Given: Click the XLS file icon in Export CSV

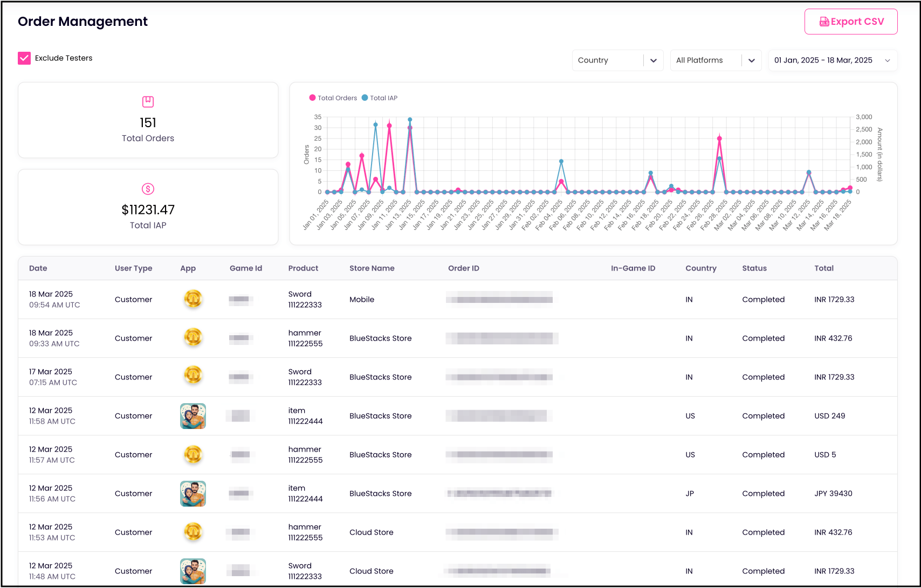Looking at the screenshot, I should [824, 22].
